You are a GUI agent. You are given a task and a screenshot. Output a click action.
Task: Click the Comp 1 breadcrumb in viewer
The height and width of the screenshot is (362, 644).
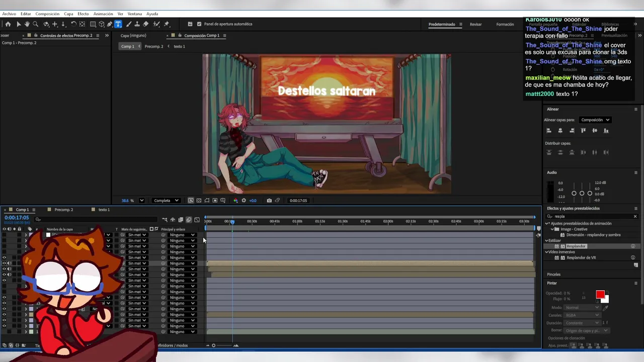click(128, 46)
